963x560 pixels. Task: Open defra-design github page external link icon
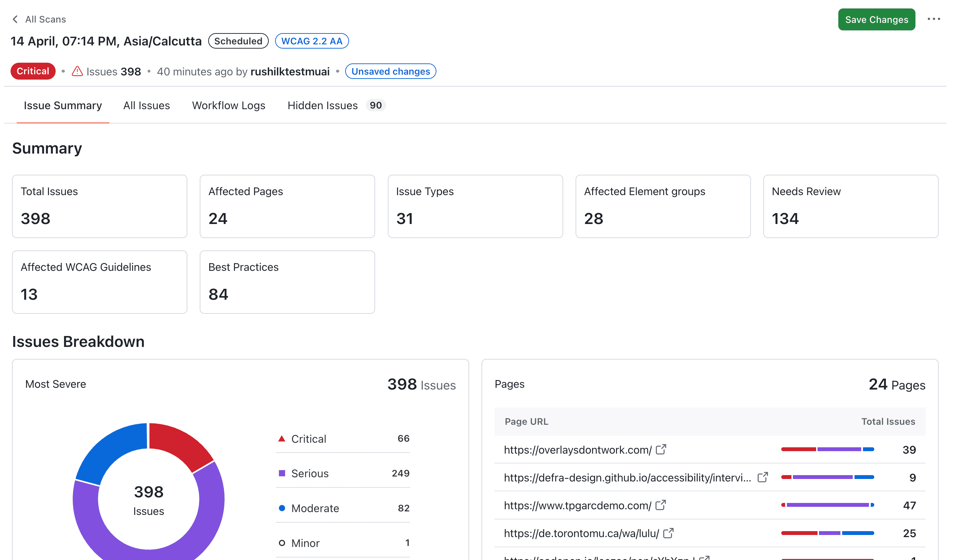[762, 478]
